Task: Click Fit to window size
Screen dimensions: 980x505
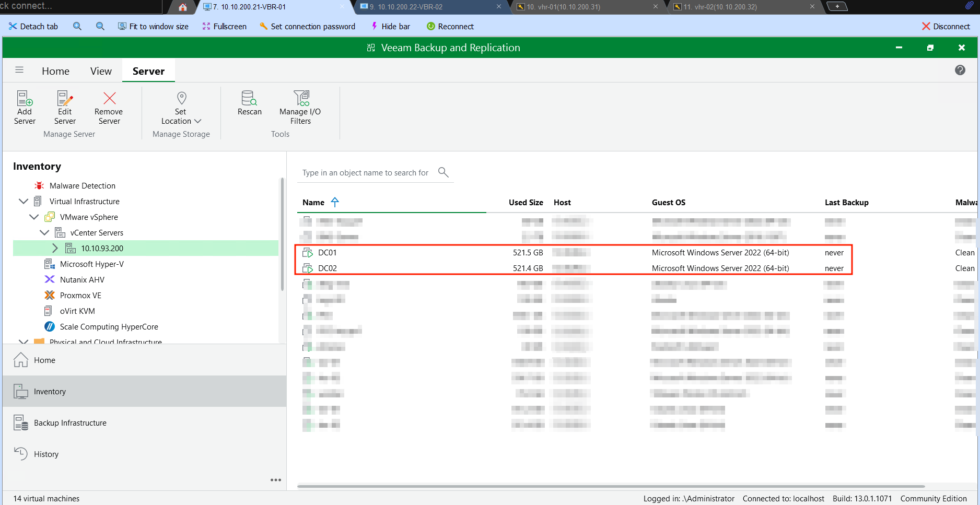Action: (x=153, y=27)
